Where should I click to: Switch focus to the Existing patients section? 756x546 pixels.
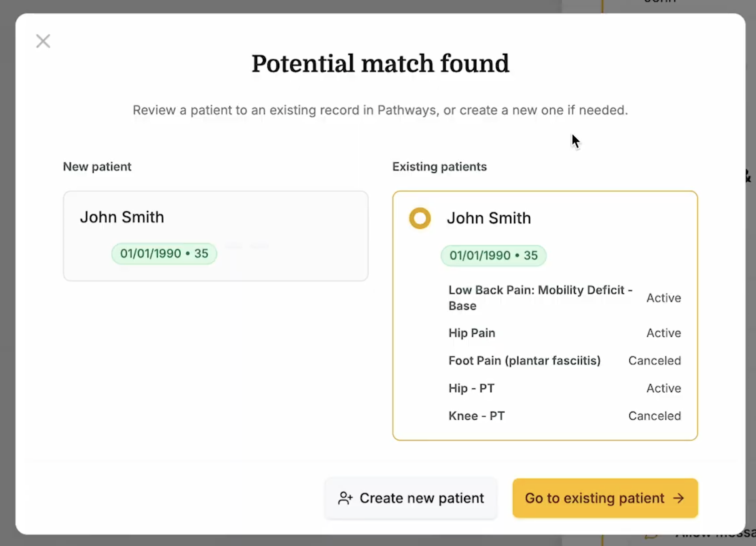point(439,167)
